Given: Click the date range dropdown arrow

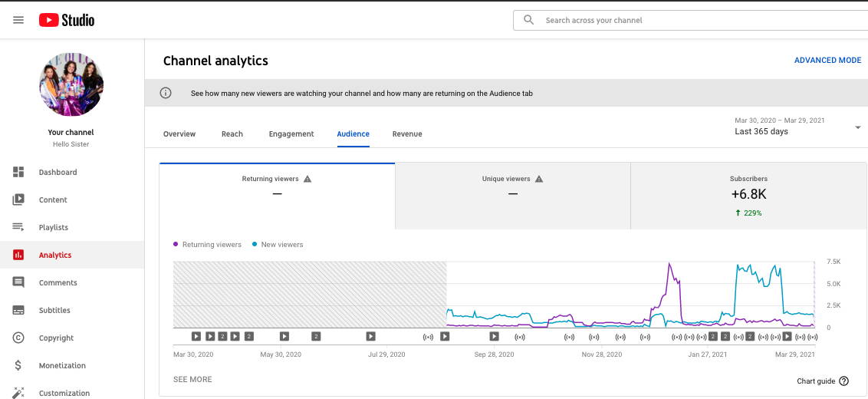Looking at the screenshot, I should tap(858, 127).
